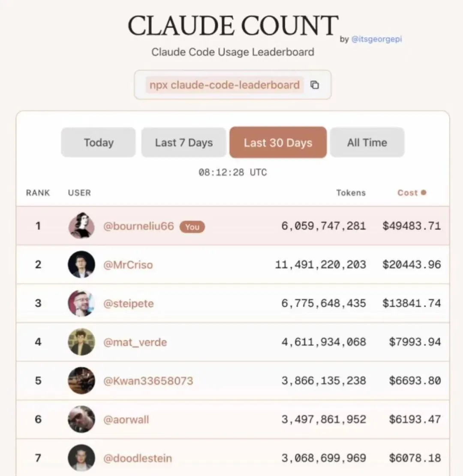This screenshot has height=476, width=463.
Task: Click @bourneliu66's avatar picture
Action: (81, 226)
